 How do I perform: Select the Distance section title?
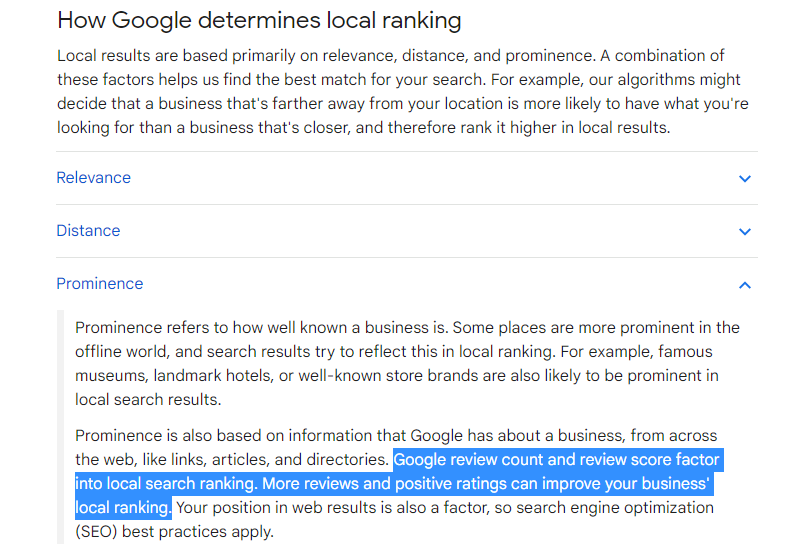tap(88, 231)
